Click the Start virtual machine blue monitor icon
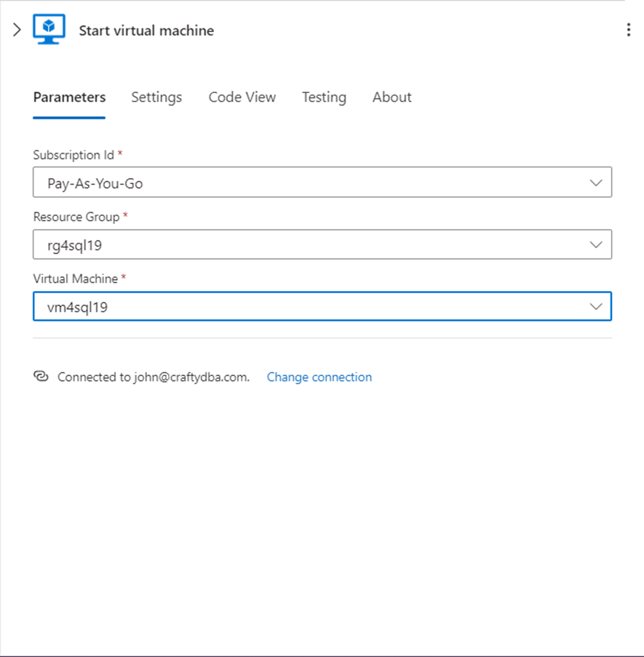 click(x=49, y=30)
